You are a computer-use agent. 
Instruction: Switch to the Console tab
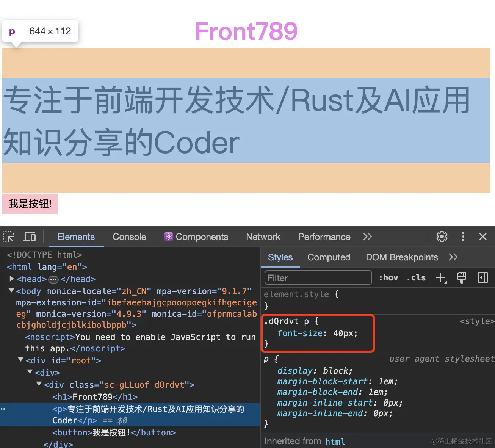(x=129, y=237)
